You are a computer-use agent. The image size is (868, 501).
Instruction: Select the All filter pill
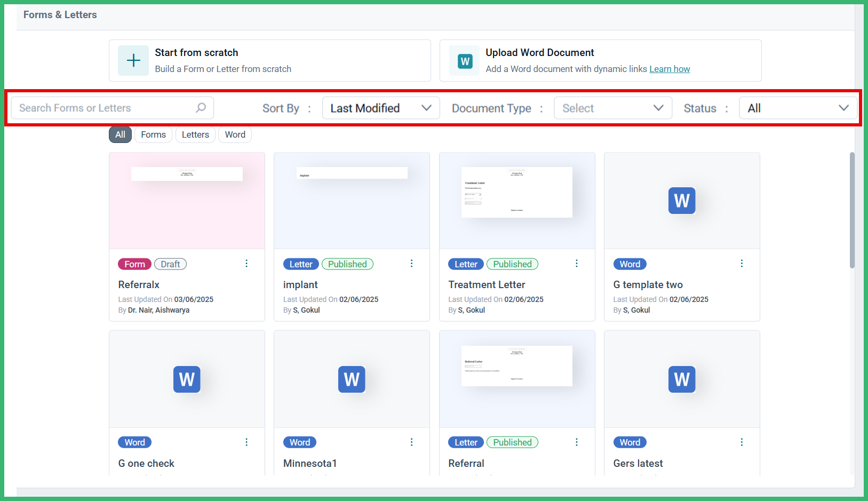120,134
